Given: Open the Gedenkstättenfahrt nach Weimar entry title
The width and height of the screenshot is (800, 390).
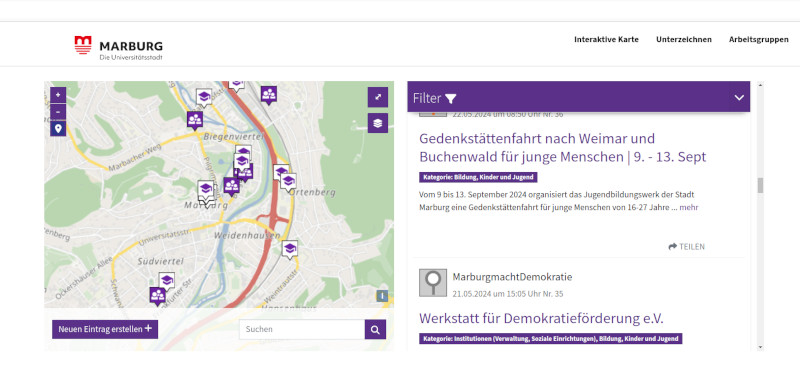Looking at the screenshot, I should (x=562, y=148).
